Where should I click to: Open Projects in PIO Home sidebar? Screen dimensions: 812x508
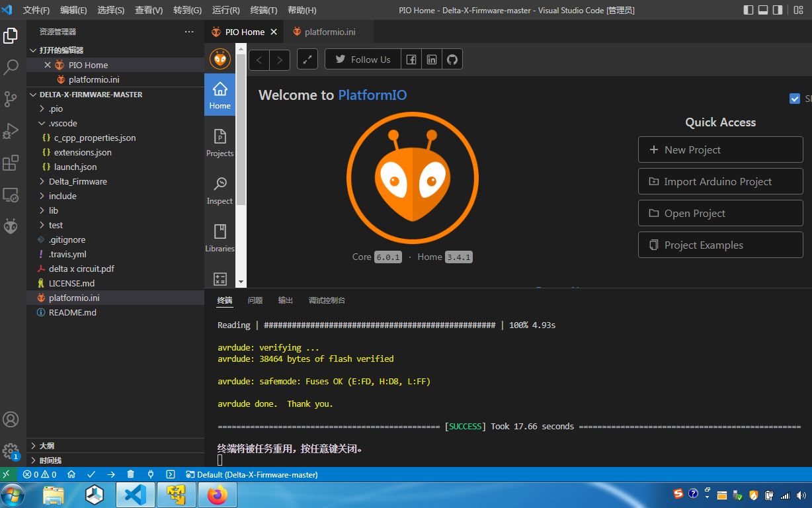(x=220, y=143)
